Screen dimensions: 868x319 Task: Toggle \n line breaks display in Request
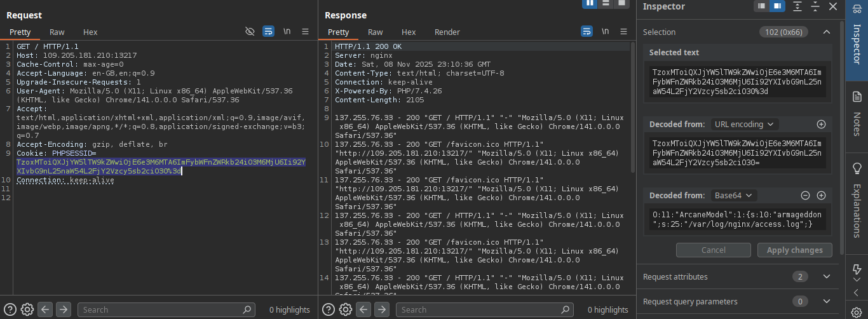coord(287,31)
